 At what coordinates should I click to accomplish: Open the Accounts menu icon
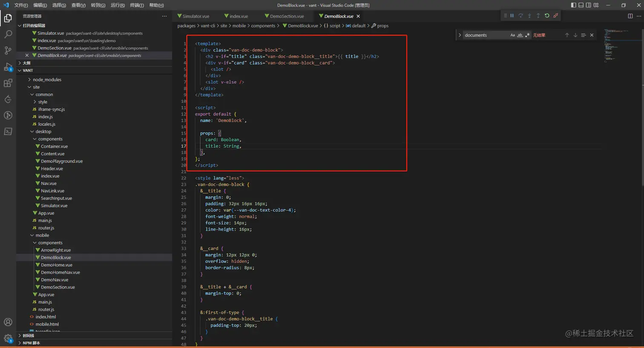[x=8, y=322]
